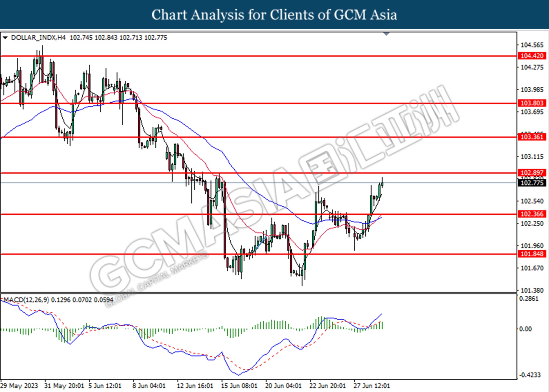Click the 102.250 price axis value
549x392 pixels.
(x=532, y=223)
